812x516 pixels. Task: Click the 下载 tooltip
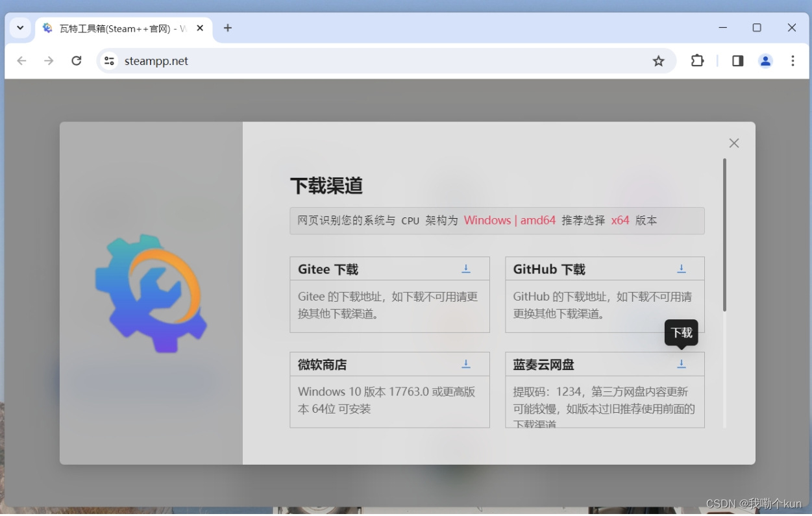[x=682, y=333]
